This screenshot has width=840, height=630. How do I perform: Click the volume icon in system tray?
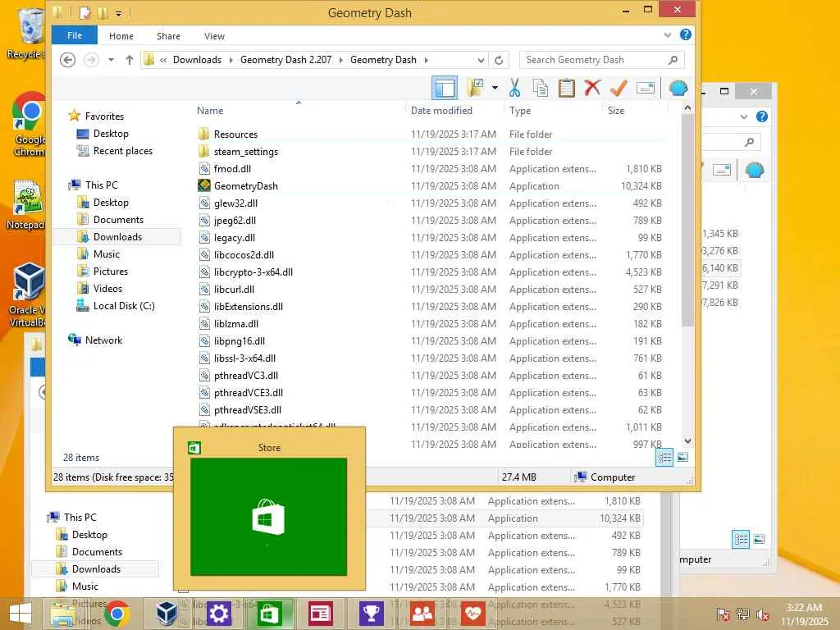(x=762, y=614)
